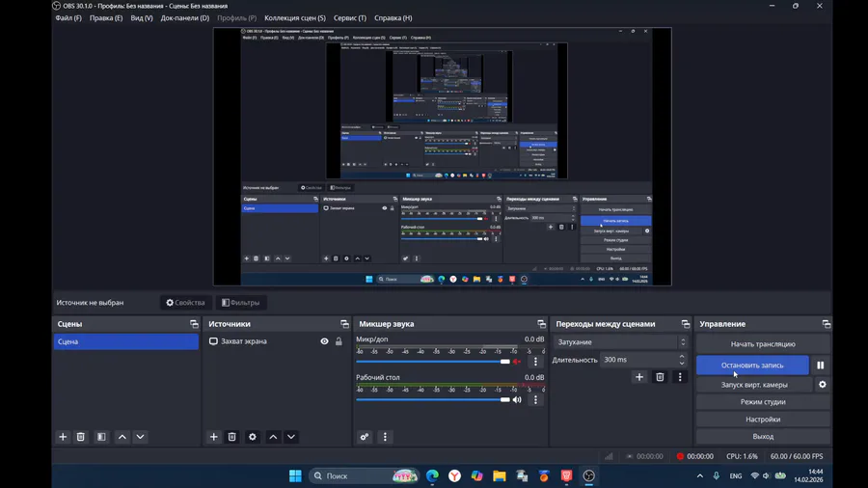
Task: Add a new scene with the plus icon
Action: [x=63, y=437]
